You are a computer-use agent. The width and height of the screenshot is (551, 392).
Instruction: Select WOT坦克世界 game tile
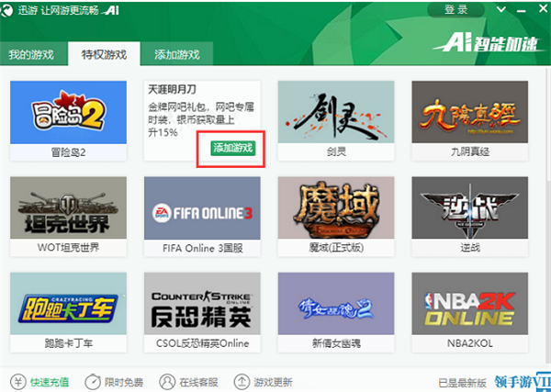(67, 207)
